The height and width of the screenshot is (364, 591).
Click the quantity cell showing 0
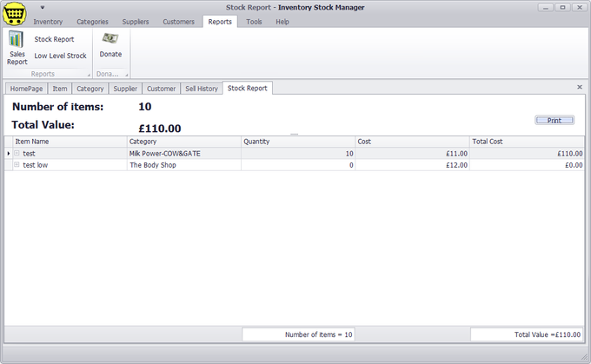pyautogui.click(x=298, y=165)
